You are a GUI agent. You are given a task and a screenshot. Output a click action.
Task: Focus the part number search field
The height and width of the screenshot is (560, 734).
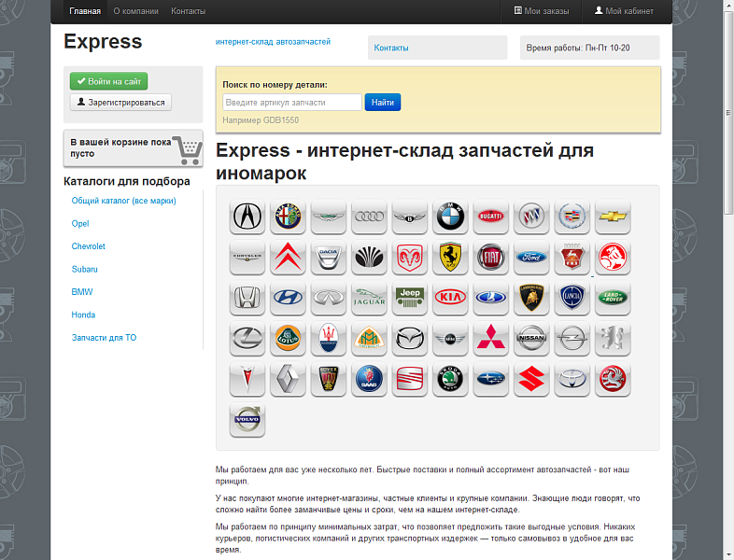point(292,103)
